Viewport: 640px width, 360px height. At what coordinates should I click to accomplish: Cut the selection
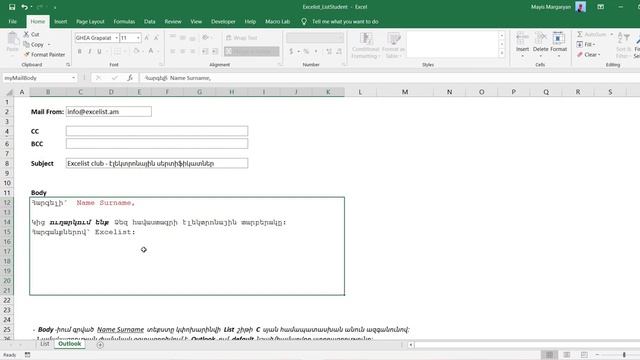tap(32, 34)
